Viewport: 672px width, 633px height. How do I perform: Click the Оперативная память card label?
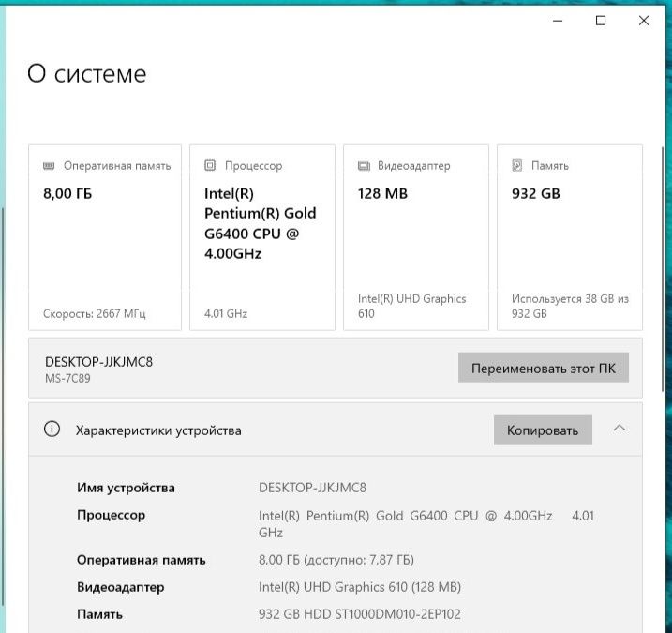117,166
